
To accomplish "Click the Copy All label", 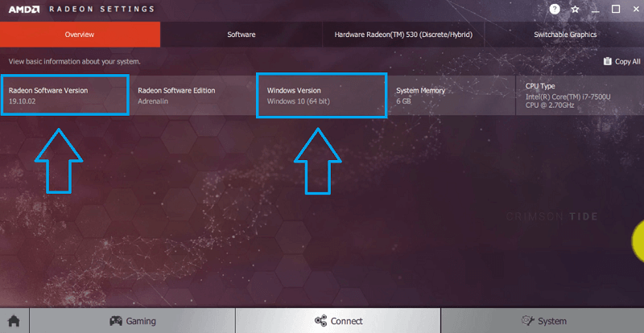I will coord(628,62).
